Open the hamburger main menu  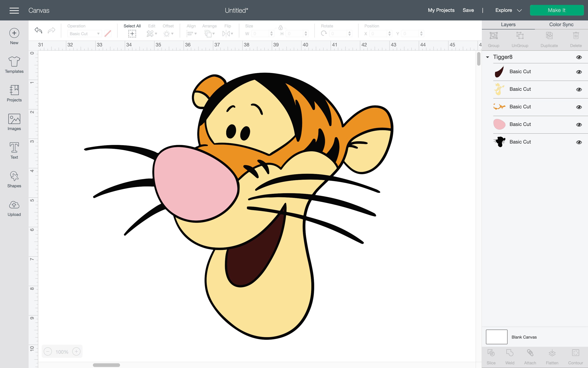coord(14,10)
